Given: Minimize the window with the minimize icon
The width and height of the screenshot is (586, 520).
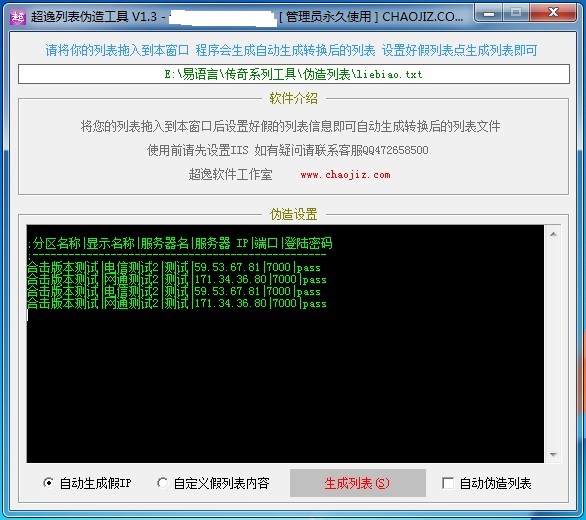Looking at the screenshot, I should [489, 14].
